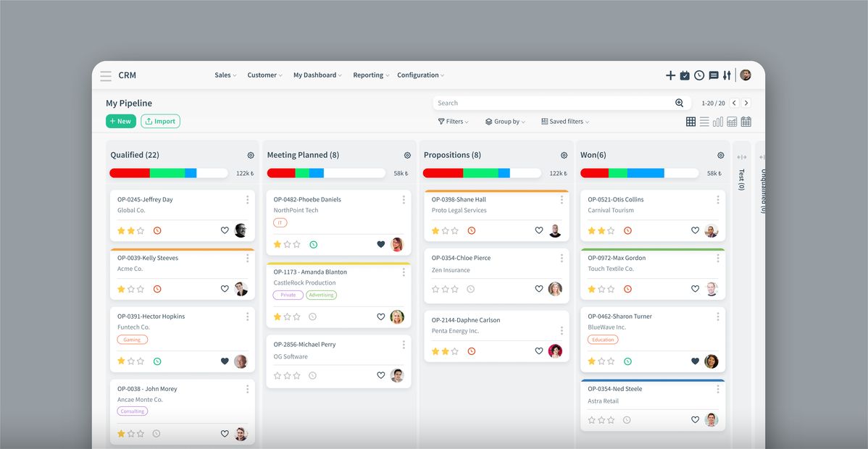This screenshot has height=449, width=868.
Task: Go to previous page arrow
Action: click(734, 103)
